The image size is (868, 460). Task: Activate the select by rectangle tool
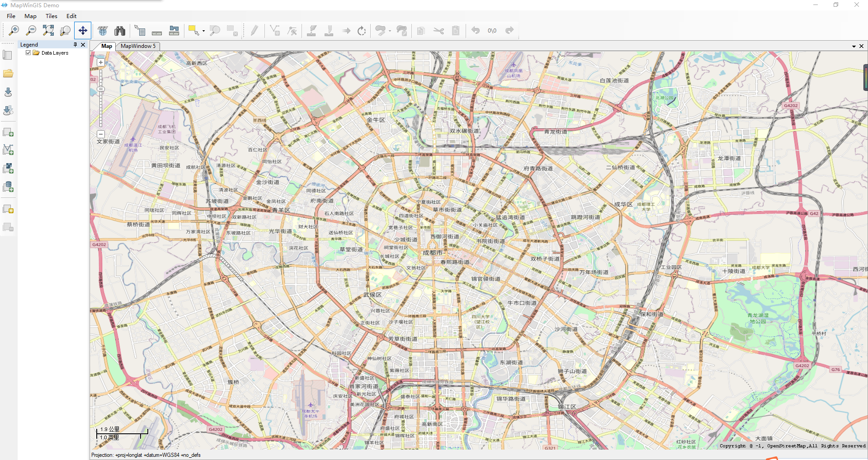pos(193,31)
